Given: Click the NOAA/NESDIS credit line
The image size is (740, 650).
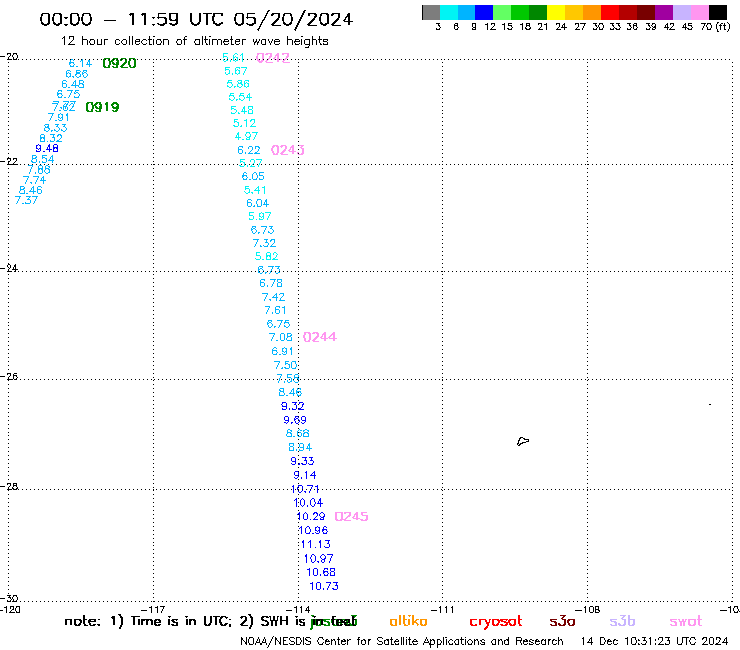Looking at the screenshot, I should pyautogui.click(x=402, y=642).
